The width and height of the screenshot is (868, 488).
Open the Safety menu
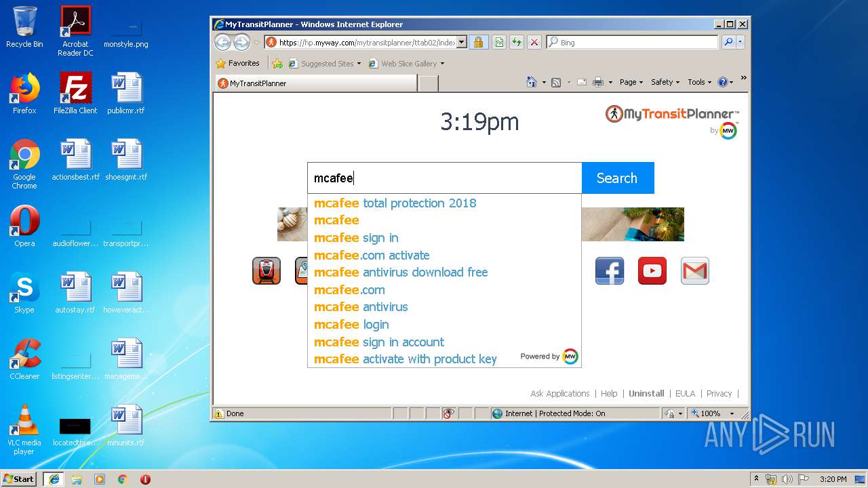665,82
